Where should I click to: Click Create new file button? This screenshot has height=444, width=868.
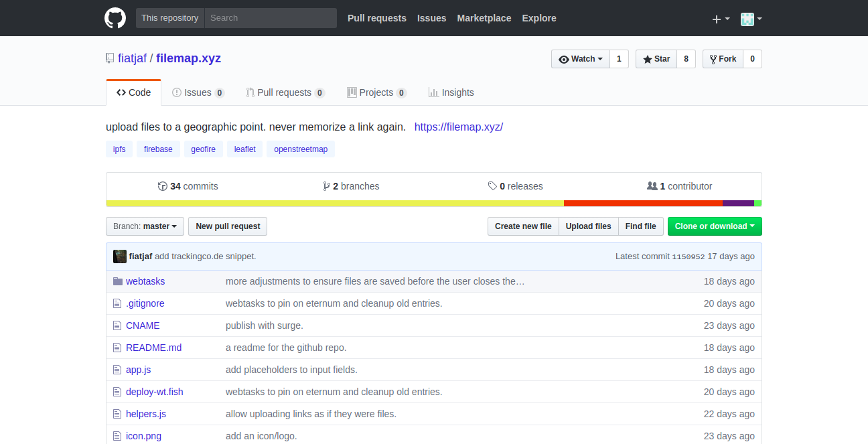523,226
